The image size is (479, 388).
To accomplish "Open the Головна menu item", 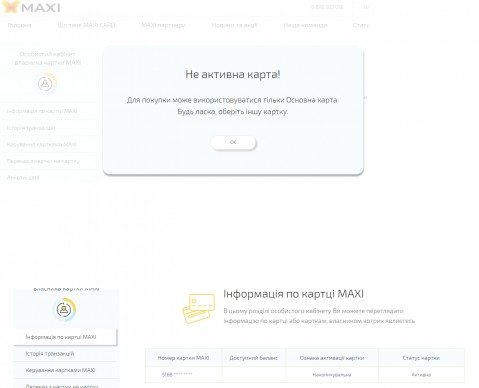I will click(x=19, y=25).
